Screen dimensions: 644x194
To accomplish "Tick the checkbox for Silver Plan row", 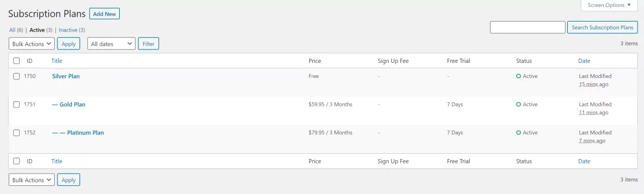I will [x=17, y=76].
